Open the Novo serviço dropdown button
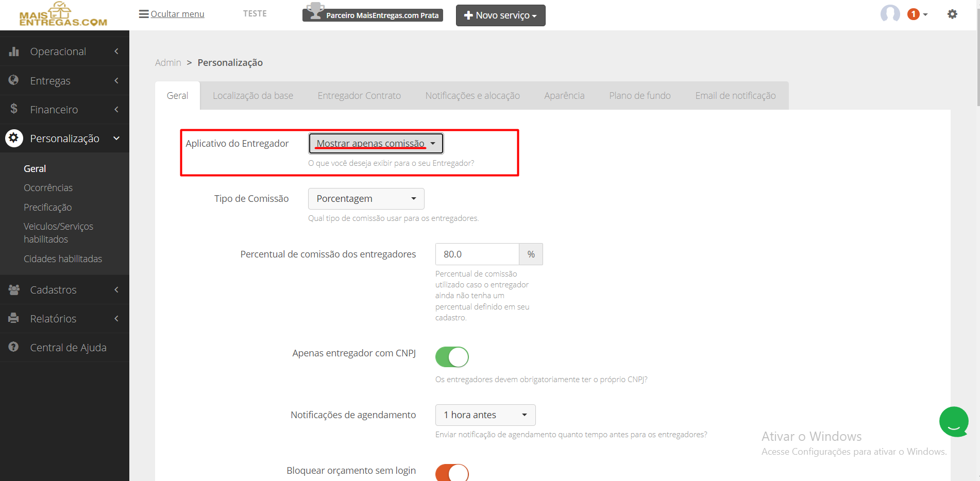The image size is (980, 481). [500, 15]
